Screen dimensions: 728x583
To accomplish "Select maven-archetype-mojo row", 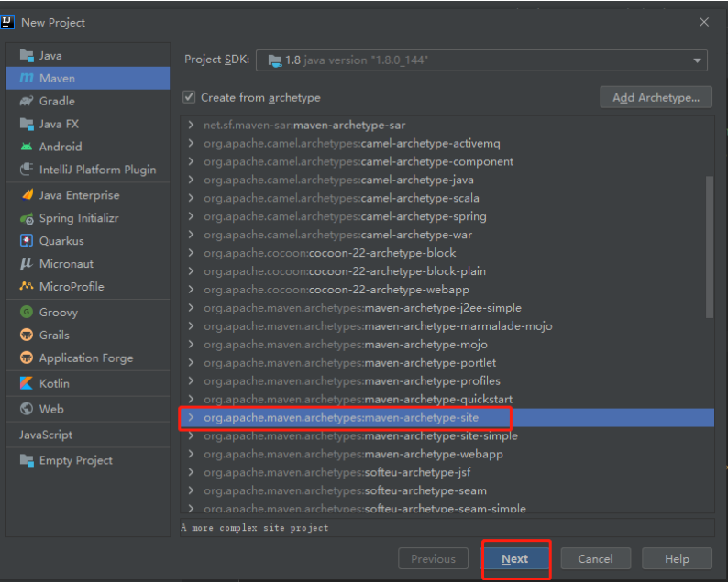I will point(447,344).
